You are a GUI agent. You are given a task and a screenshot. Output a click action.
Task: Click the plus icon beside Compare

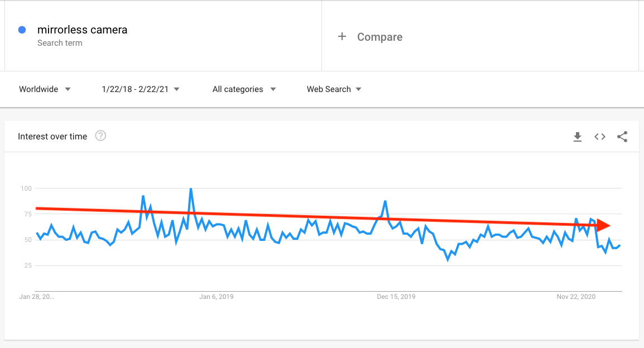tap(342, 36)
